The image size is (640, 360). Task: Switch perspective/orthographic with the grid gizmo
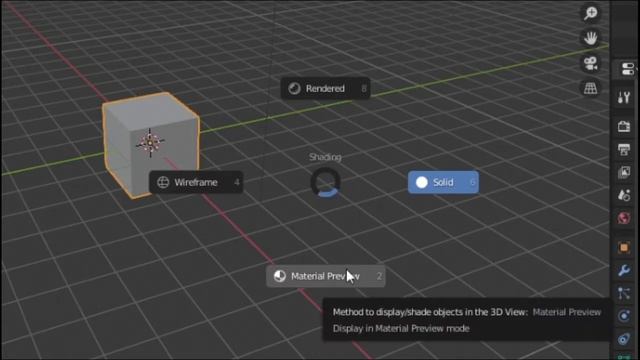point(591,88)
